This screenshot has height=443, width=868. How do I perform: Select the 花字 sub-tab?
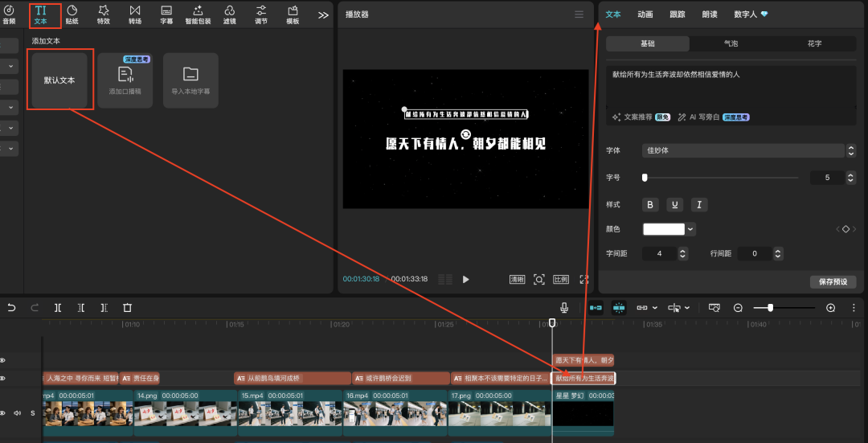pyautogui.click(x=814, y=44)
